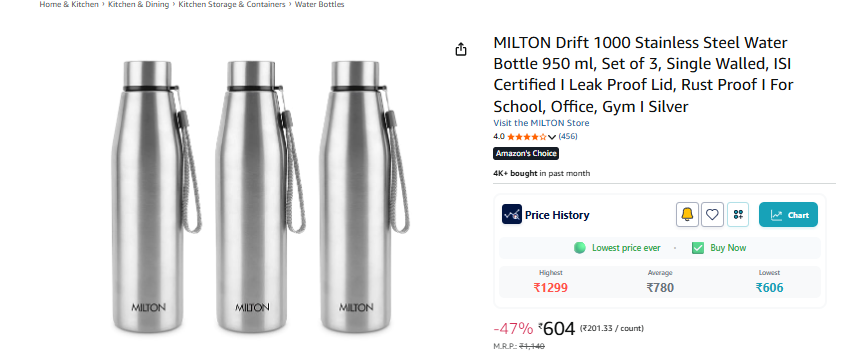
Task: Expand the rating breakdown chevron
Action: (552, 137)
